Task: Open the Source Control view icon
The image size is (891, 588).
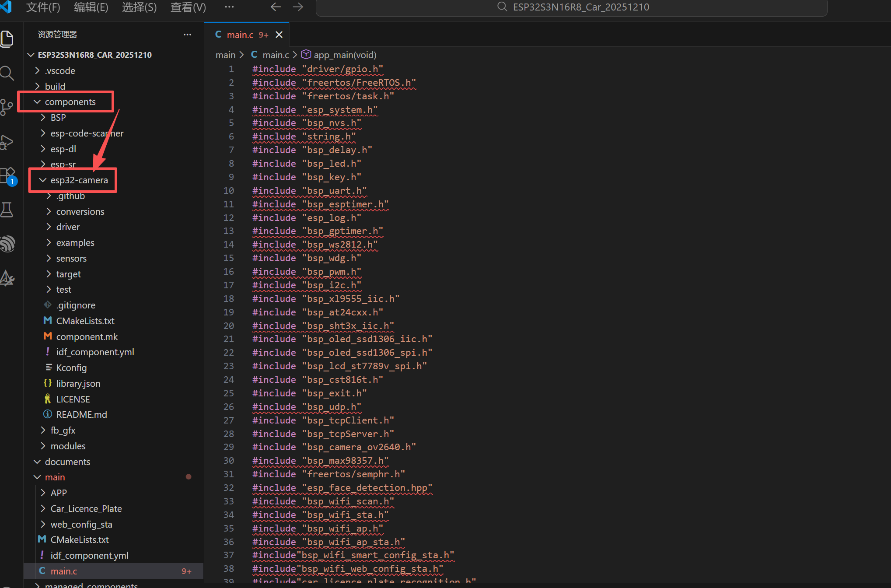Action: (x=7, y=107)
